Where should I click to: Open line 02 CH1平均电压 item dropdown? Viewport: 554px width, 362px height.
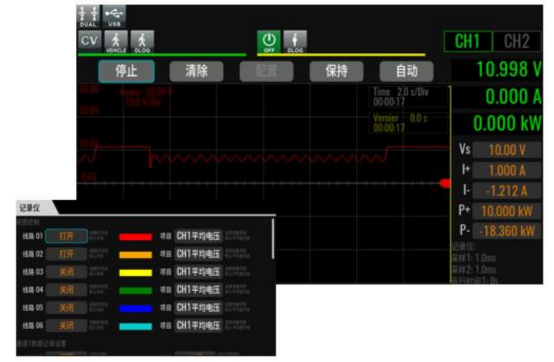click(x=199, y=254)
